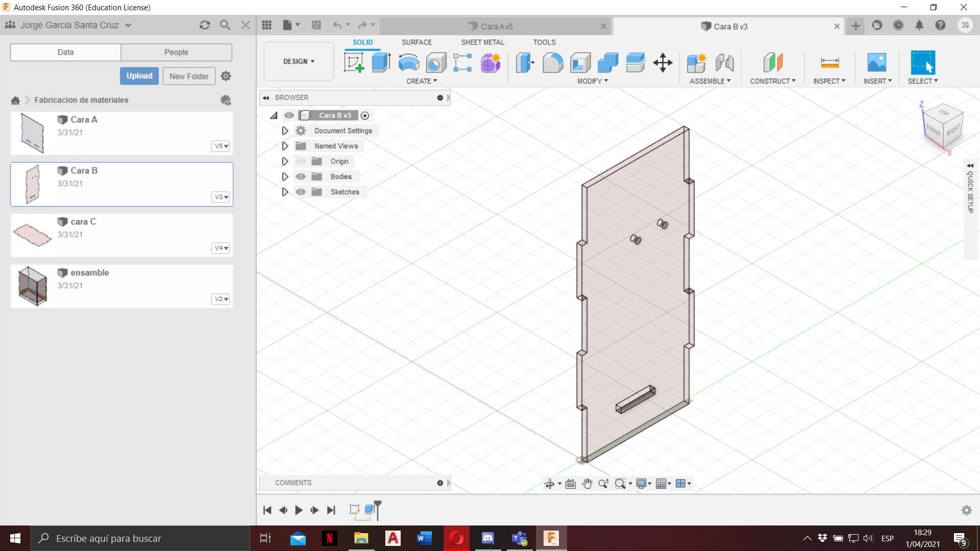
Task: Search in the data panel
Action: point(225,25)
